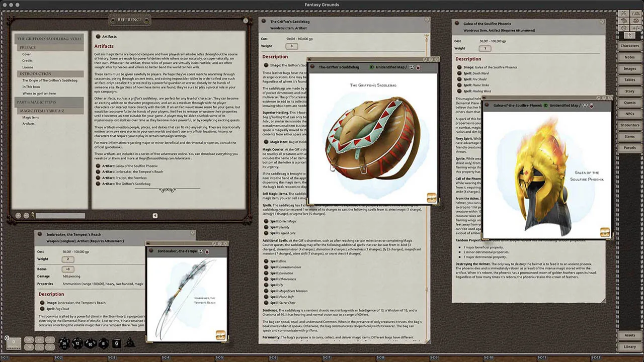Click Ionbreaker image window corner toolbar icon
644x362 pixels.
(220, 335)
